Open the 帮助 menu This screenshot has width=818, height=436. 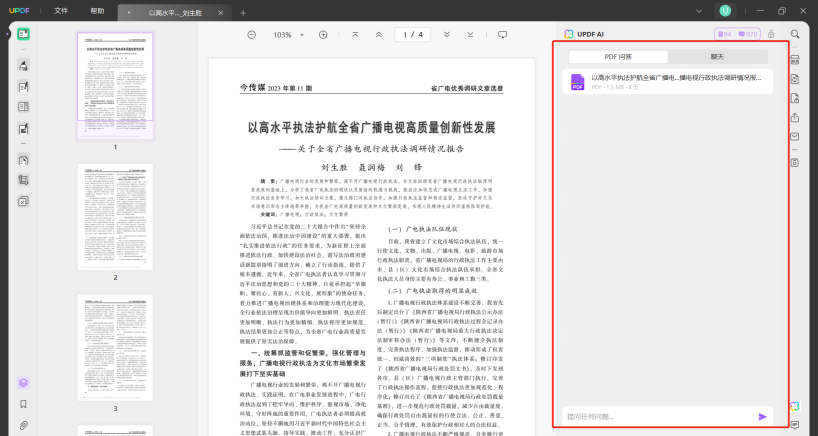(97, 11)
